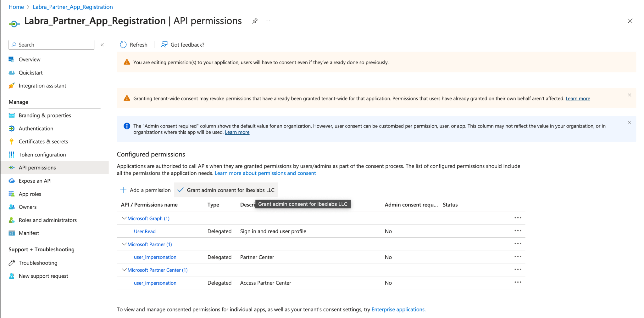644x318 pixels.
Task: Click the Expose an API cloud icon
Action: tap(12, 181)
